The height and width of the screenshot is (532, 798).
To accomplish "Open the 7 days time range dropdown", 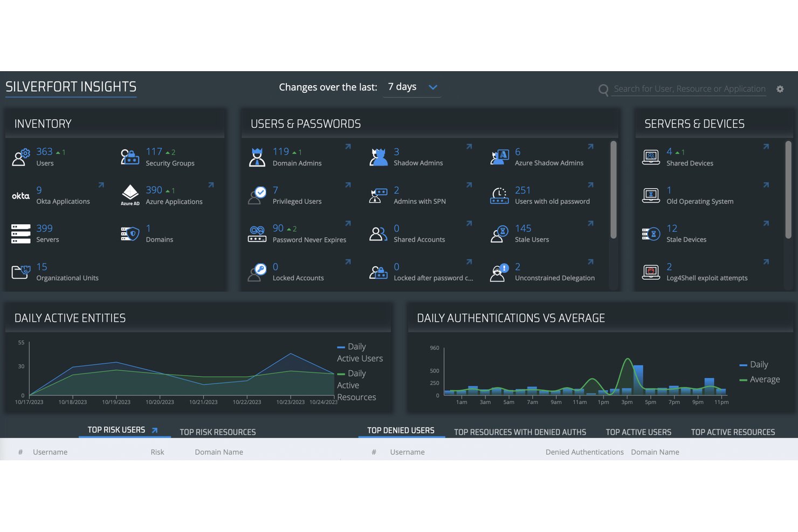I will 412,87.
